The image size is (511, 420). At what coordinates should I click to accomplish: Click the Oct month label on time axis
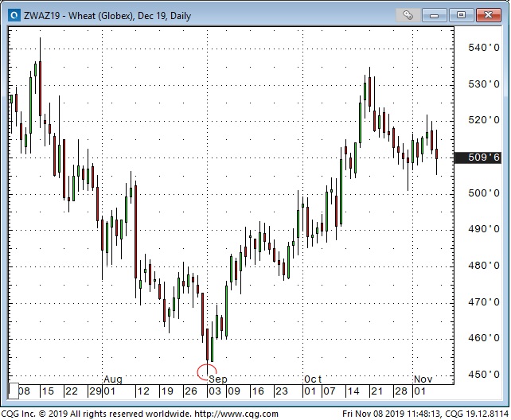click(313, 379)
